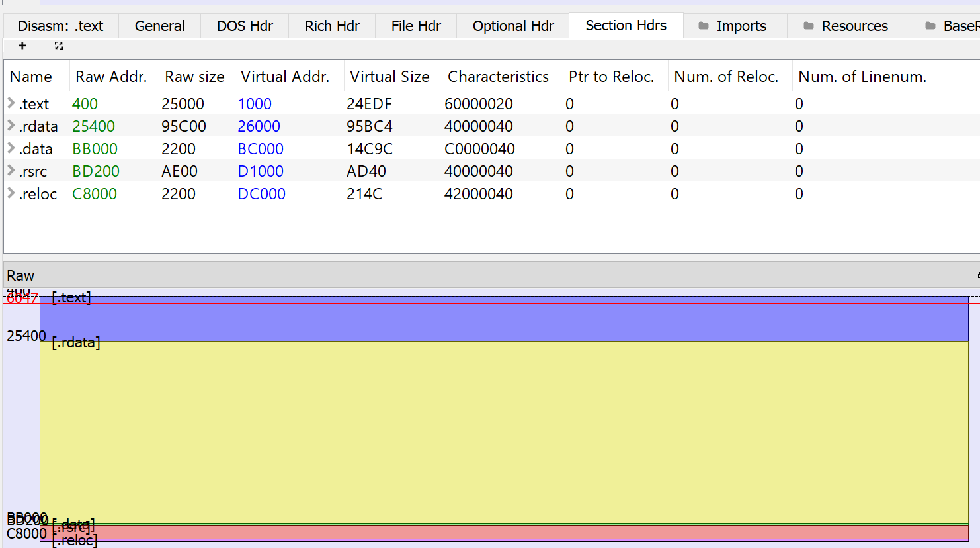Click raw size AE00 cell
The image size is (980, 548).
click(179, 171)
